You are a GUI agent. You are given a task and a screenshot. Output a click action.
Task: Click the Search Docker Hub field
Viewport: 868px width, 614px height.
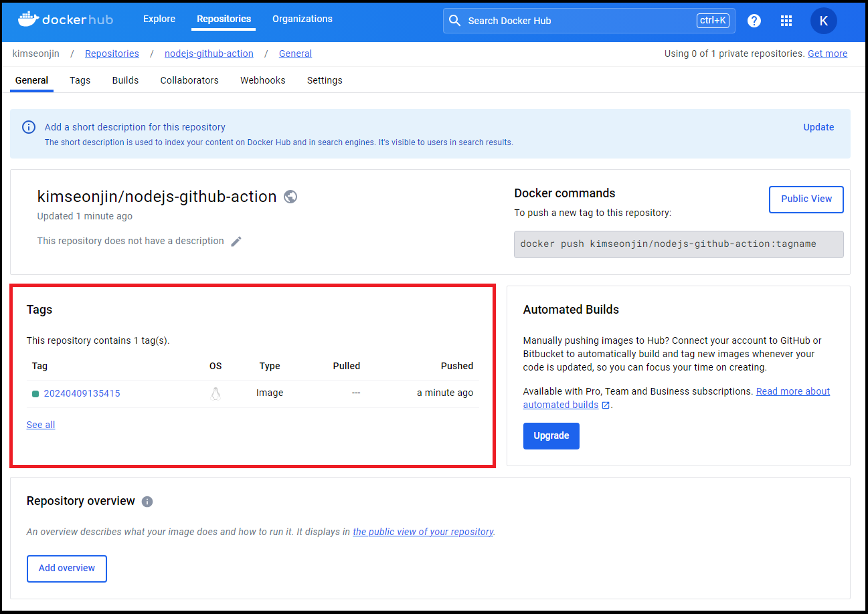(x=589, y=21)
